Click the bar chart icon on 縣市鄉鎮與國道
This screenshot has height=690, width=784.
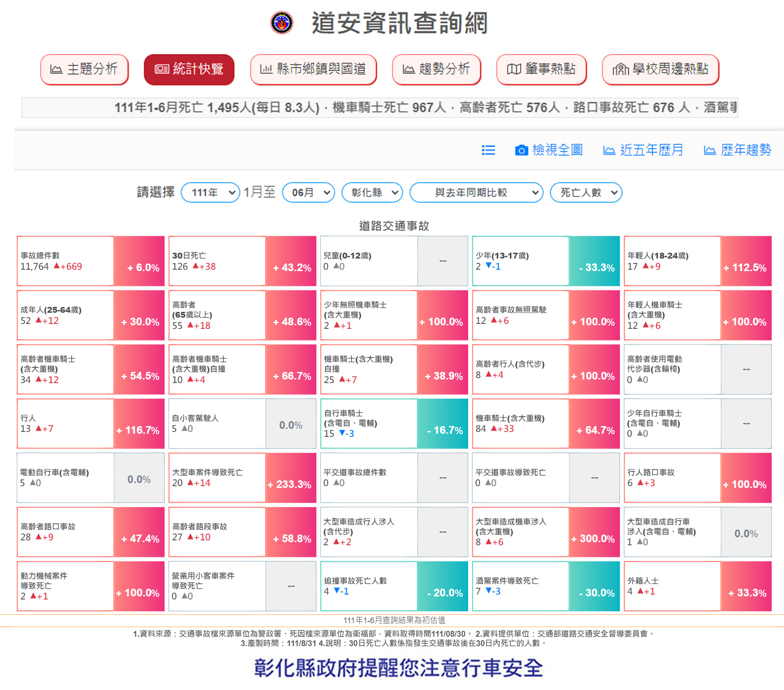point(266,69)
